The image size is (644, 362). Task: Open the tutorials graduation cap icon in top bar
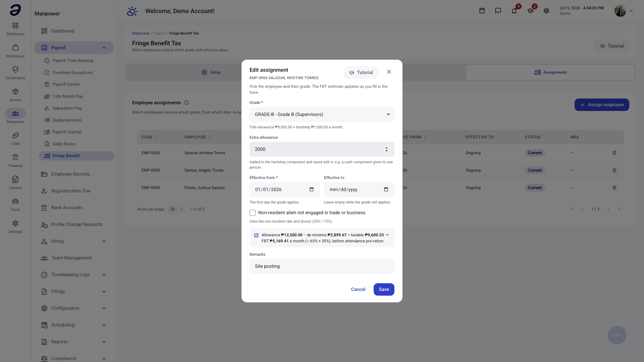click(530, 11)
